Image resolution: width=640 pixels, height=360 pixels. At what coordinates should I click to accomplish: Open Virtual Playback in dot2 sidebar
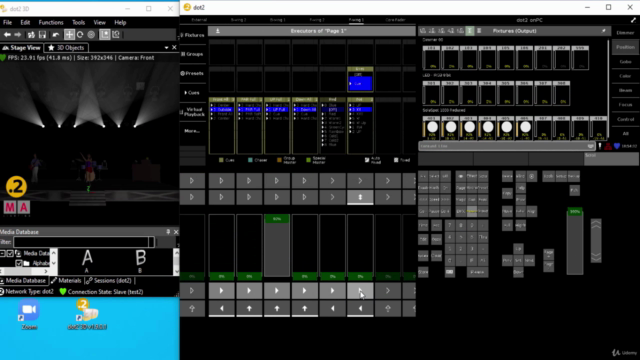(x=193, y=112)
